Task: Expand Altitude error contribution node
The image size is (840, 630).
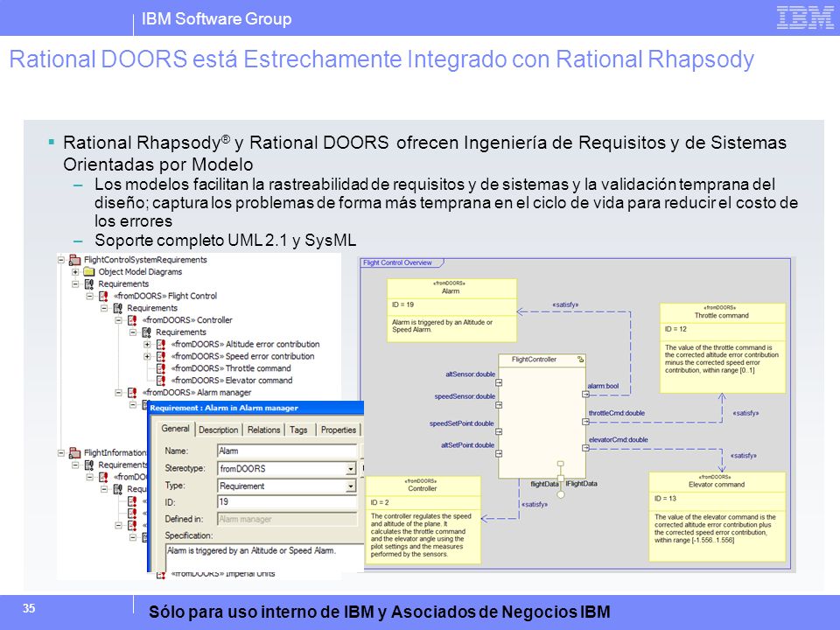Action: [147, 345]
